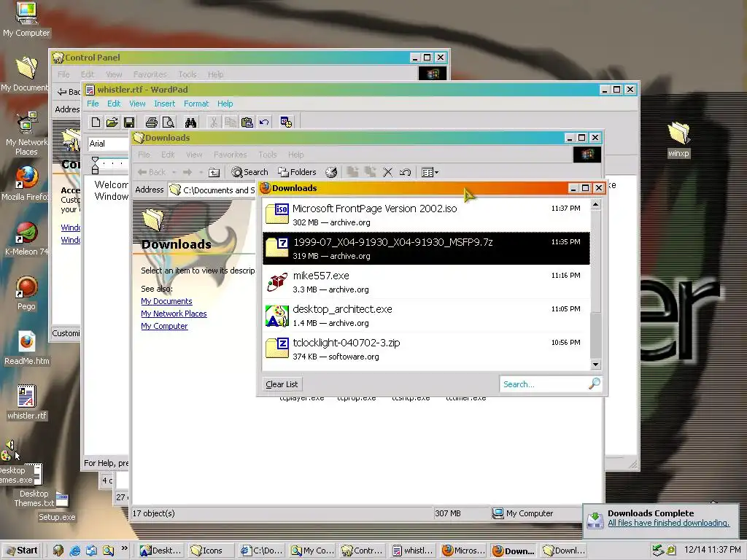
Task: Select tclocklight-040702-3.zip download entry
Action: tap(426, 349)
